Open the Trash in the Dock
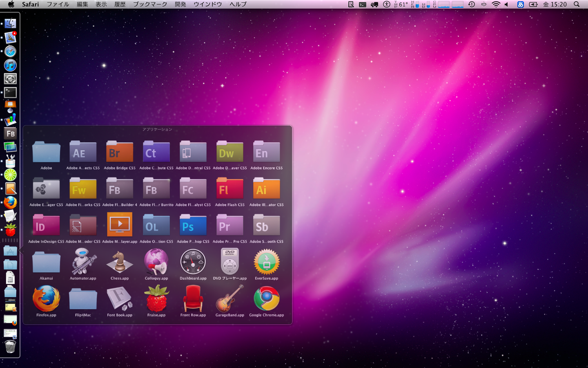Screen dimensions: 588x368 tap(10, 347)
